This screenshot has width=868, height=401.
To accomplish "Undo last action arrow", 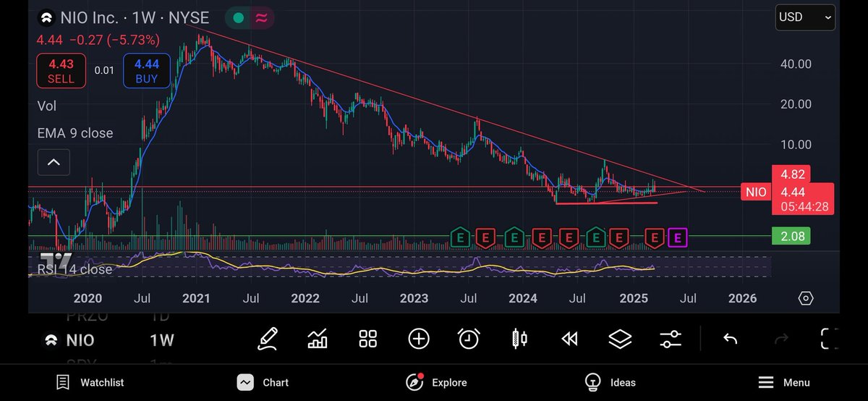I will click(x=731, y=339).
